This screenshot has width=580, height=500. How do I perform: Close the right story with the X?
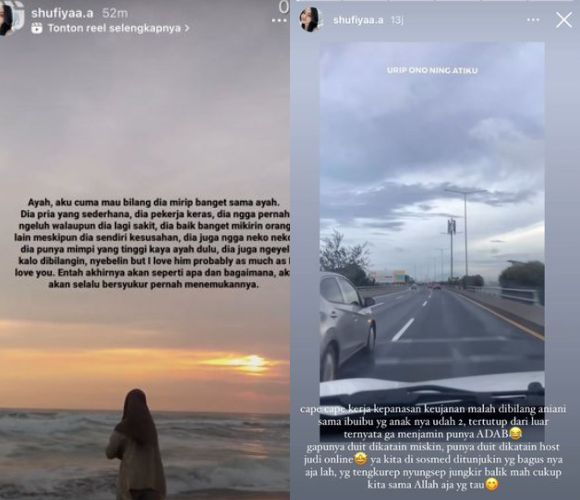click(564, 20)
